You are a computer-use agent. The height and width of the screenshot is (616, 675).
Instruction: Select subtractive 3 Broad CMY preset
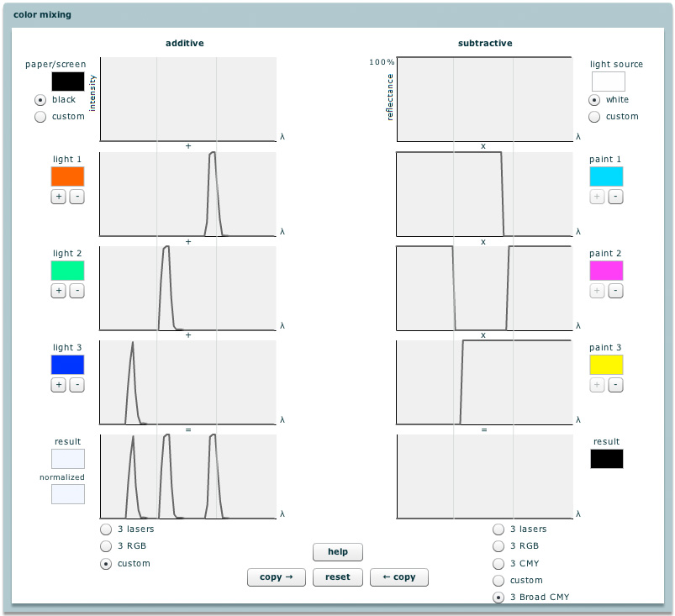pyautogui.click(x=498, y=598)
